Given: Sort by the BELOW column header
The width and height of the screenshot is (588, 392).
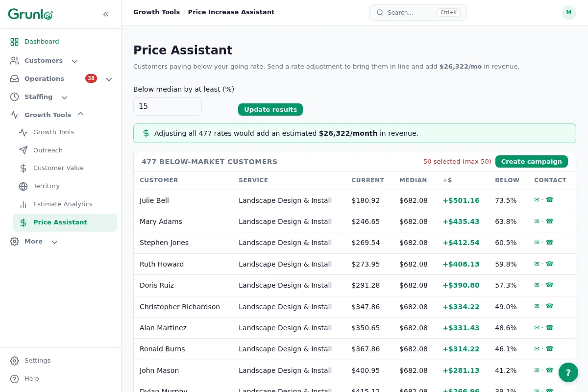Looking at the screenshot, I should (507, 180).
